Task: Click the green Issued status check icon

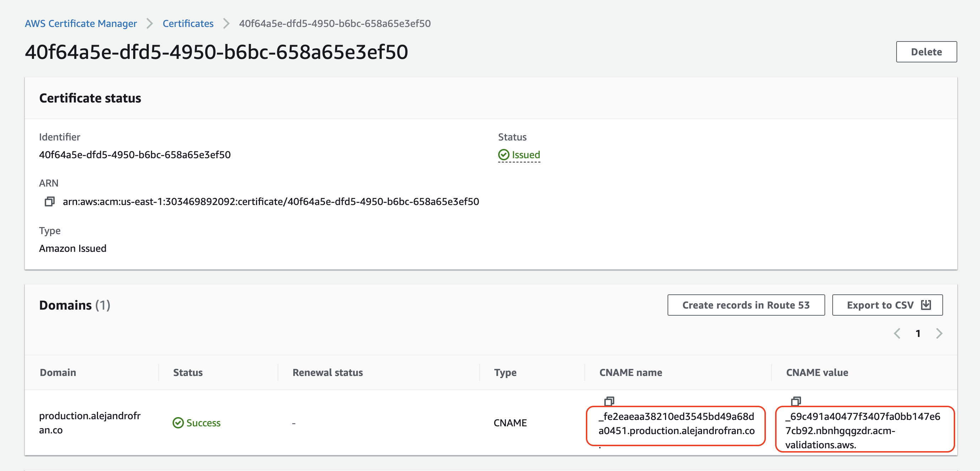Action: pyautogui.click(x=503, y=155)
